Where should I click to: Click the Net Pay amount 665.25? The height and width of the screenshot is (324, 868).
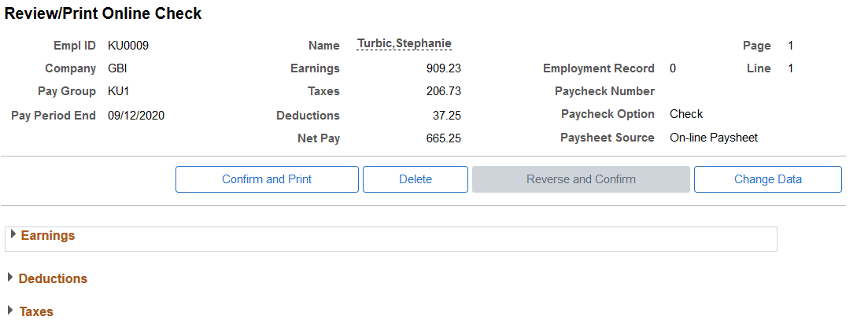click(x=443, y=138)
